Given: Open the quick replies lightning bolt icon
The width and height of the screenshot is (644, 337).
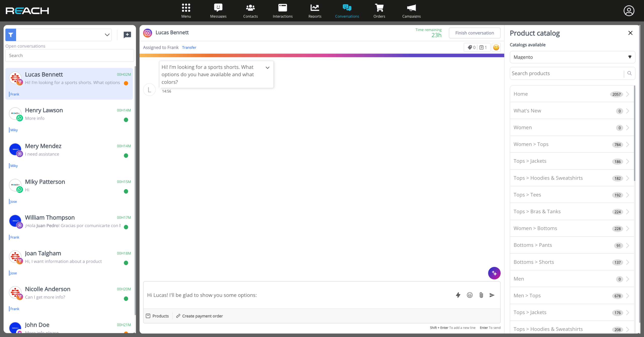Looking at the screenshot, I should coord(458,295).
